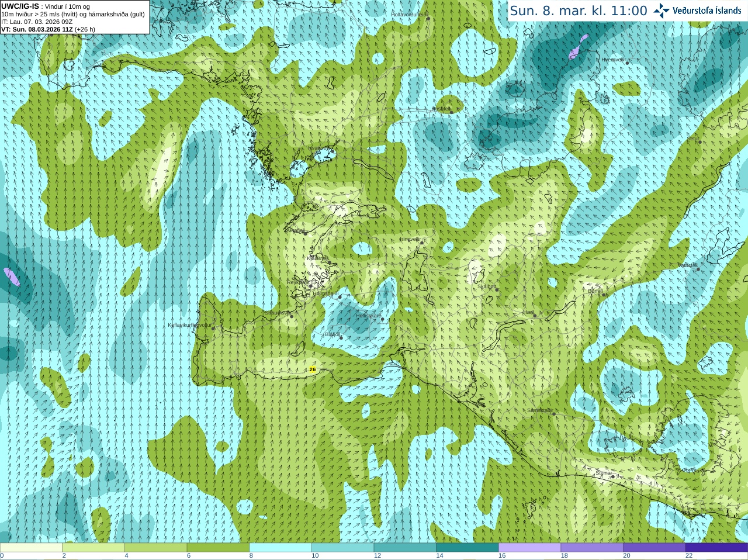Select the 6–8 m/s olive green legend swatch

[x=218, y=548]
